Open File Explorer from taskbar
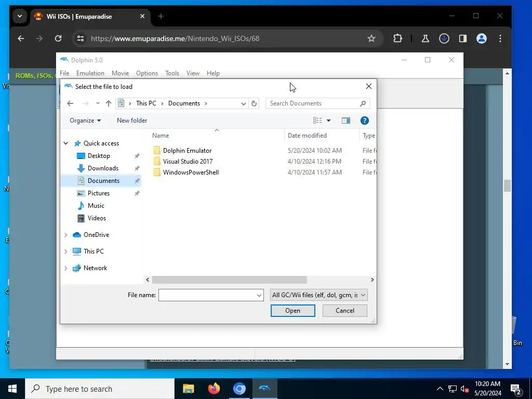Image resolution: width=532 pixels, height=399 pixels. 188,389
